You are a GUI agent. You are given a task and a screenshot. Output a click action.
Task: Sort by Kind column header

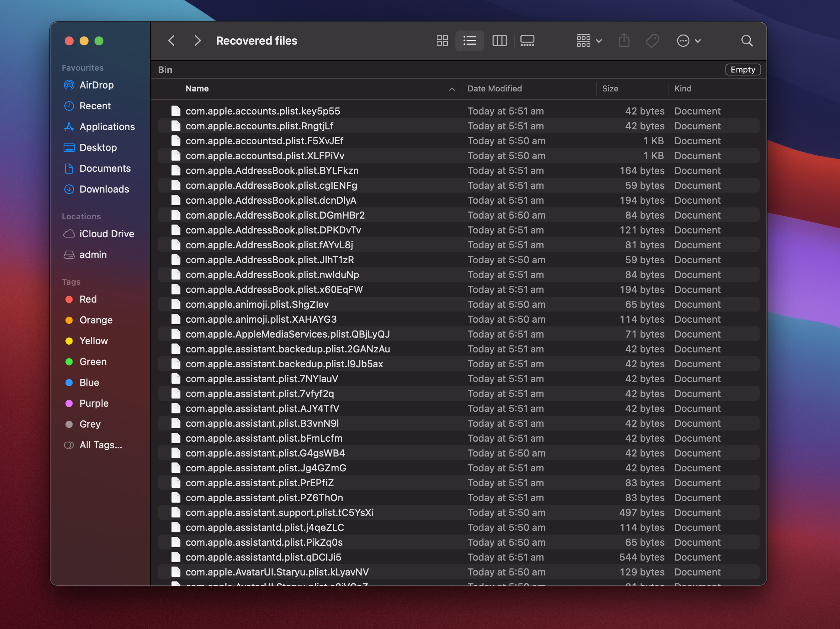(x=682, y=88)
